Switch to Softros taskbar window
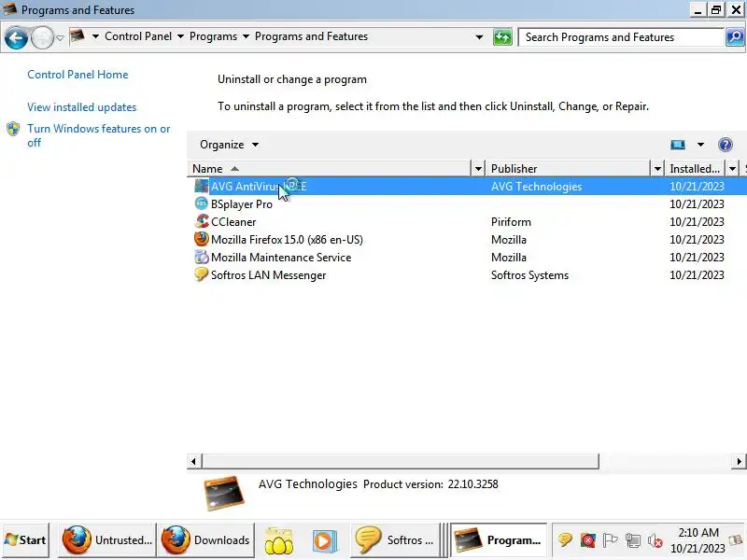This screenshot has width=747, height=560. [394, 540]
